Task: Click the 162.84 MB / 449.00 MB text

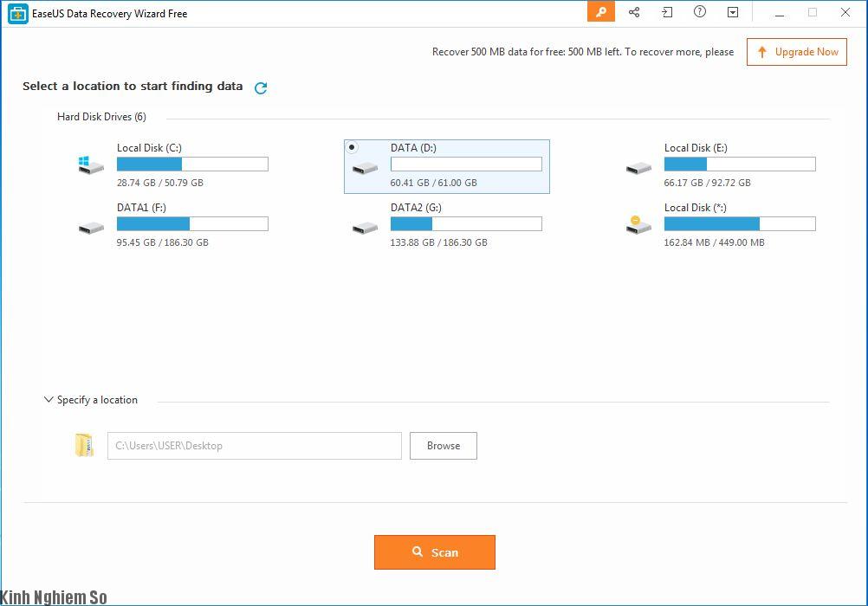Action: [714, 242]
